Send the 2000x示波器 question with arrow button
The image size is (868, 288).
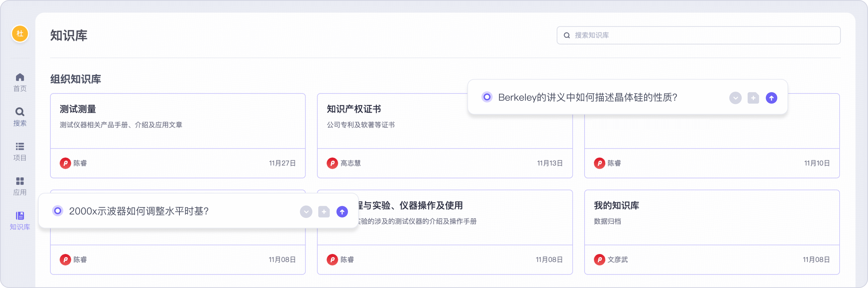click(x=342, y=212)
